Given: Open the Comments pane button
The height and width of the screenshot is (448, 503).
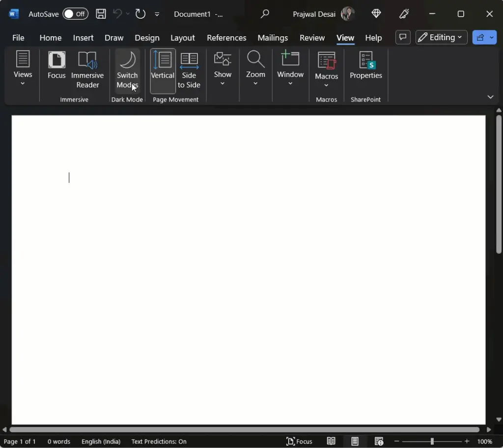Looking at the screenshot, I should (x=403, y=37).
